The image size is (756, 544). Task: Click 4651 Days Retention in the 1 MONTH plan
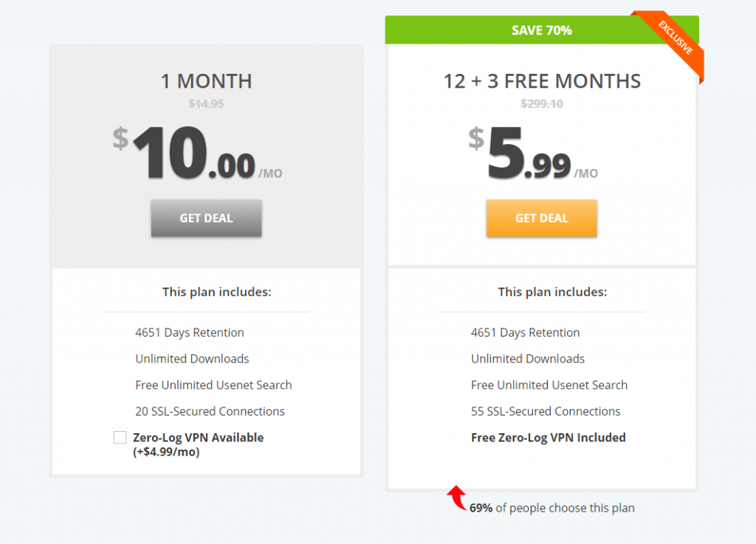(x=190, y=333)
